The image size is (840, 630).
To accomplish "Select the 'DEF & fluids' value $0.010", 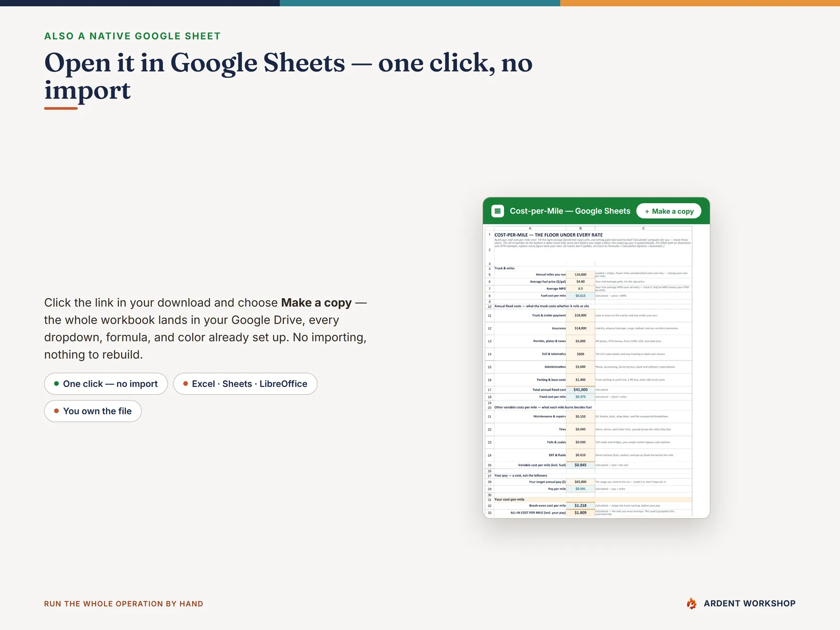I will [x=580, y=455].
